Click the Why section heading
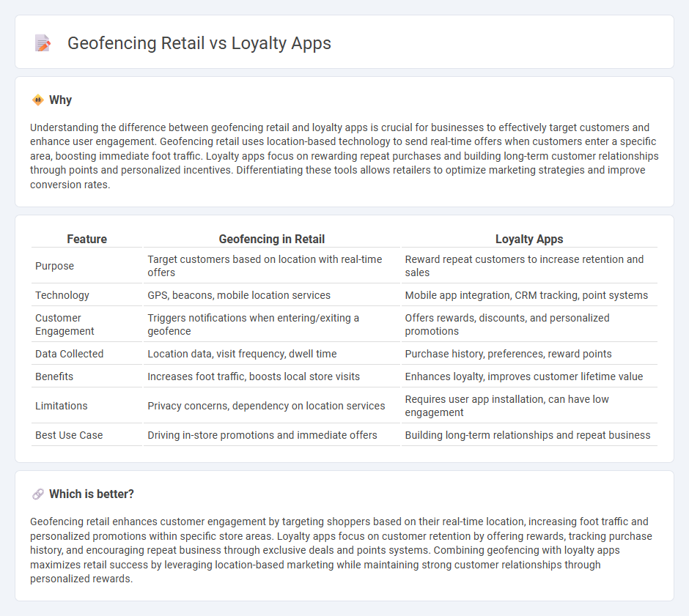Screen dimensions: 689x616 (x=61, y=100)
